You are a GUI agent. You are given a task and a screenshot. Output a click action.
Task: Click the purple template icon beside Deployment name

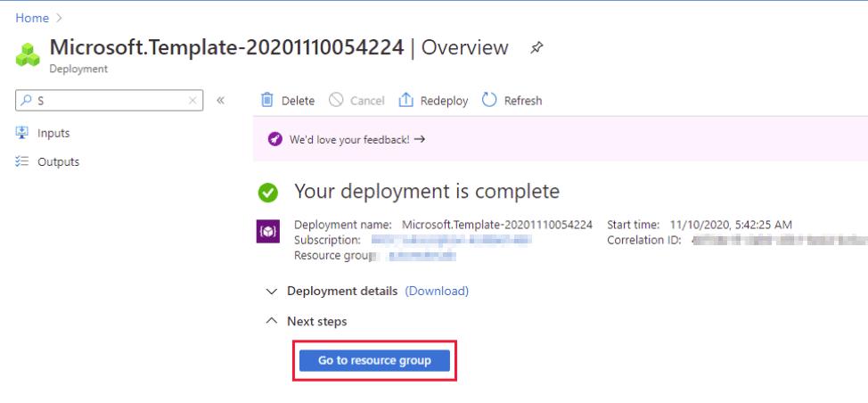[267, 232]
